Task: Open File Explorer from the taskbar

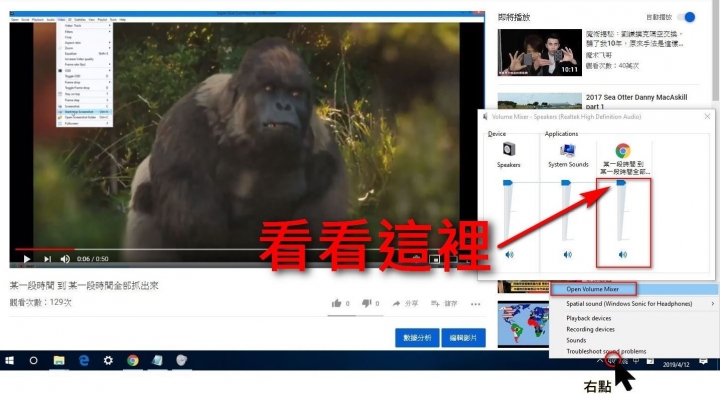Action: tap(59, 361)
